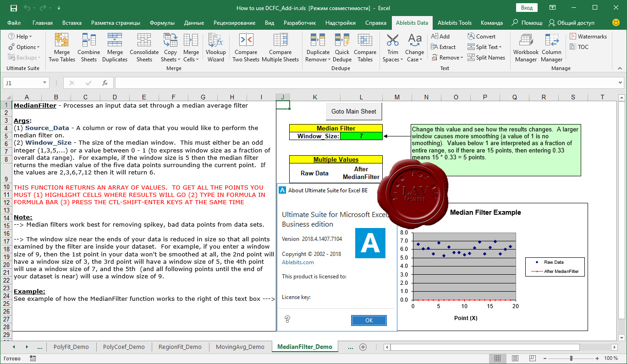This screenshot has height=364, width=627.
Task: Open Ablebits.com link
Action: pos(298,262)
